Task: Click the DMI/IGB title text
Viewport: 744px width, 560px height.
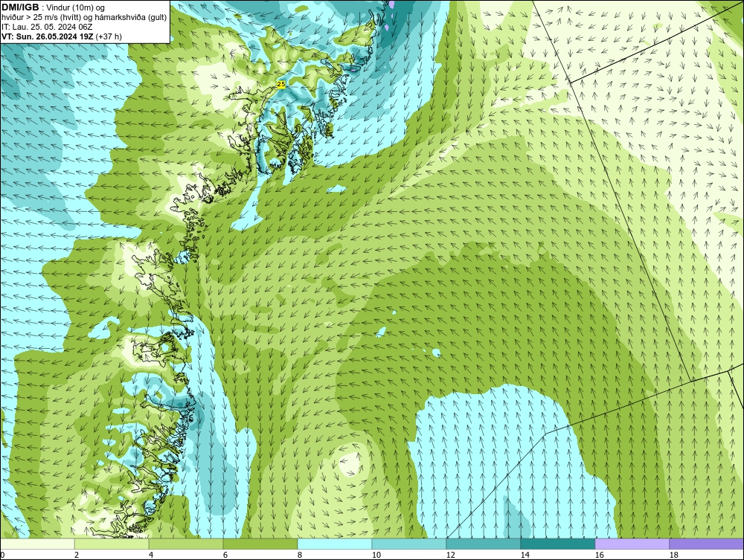Action: coord(20,7)
